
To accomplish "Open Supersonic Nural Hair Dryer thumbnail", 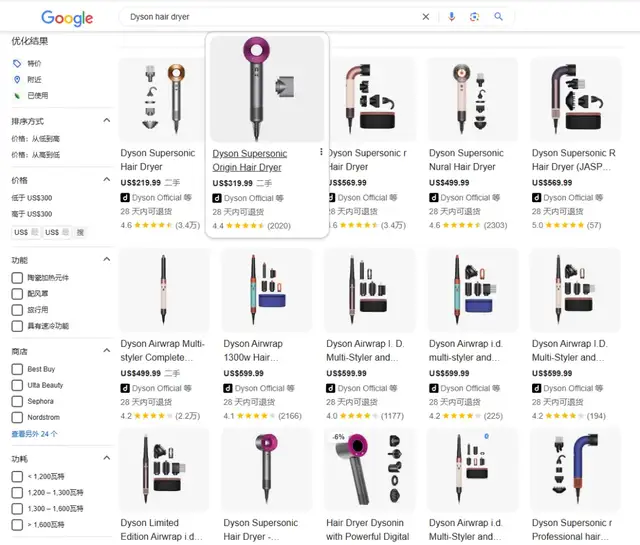I will [x=472, y=100].
